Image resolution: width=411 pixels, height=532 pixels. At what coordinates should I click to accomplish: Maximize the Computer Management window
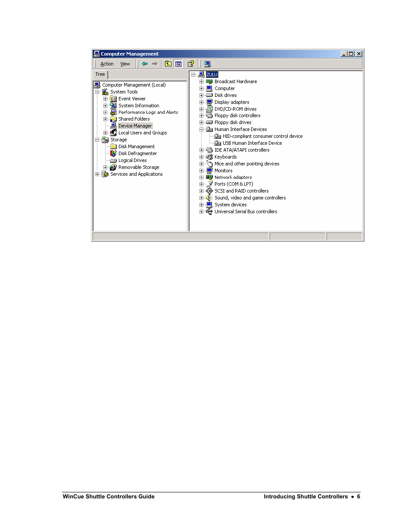coord(351,54)
